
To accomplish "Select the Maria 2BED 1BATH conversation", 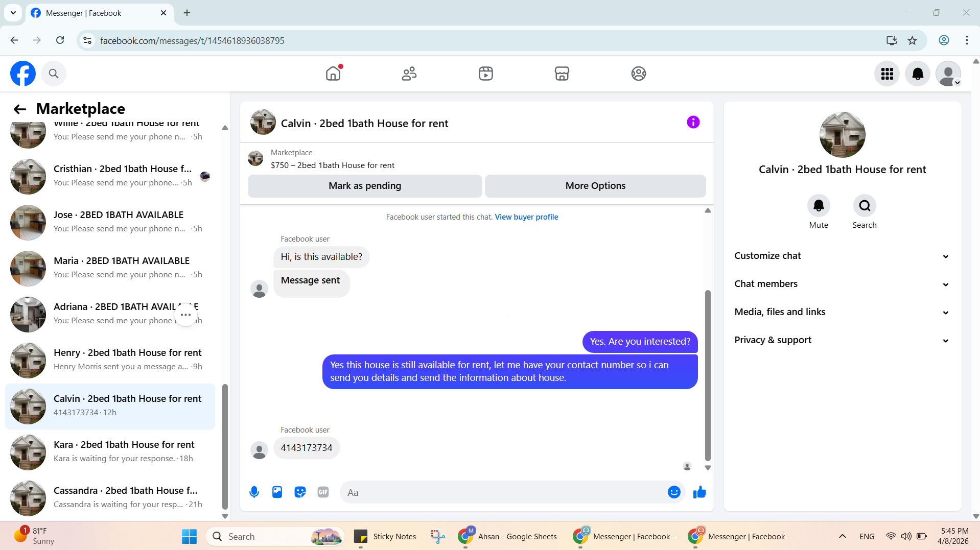I will pos(110,269).
